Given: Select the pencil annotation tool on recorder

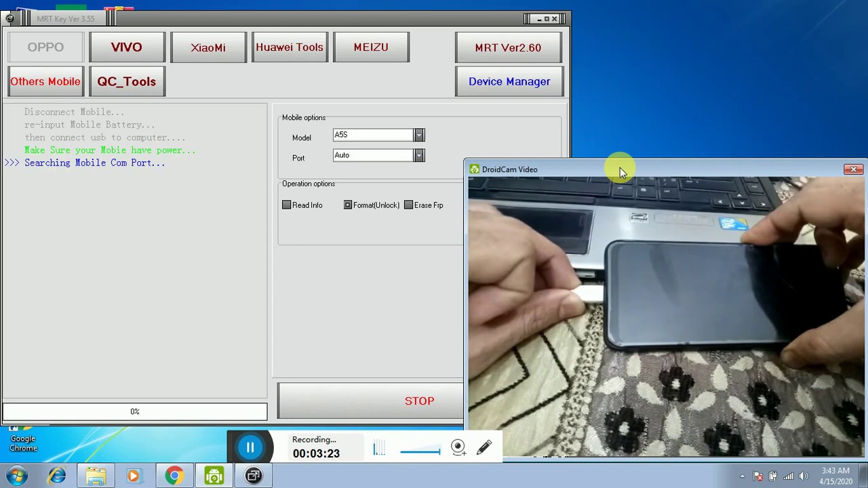Looking at the screenshot, I should pyautogui.click(x=484, y=447).
